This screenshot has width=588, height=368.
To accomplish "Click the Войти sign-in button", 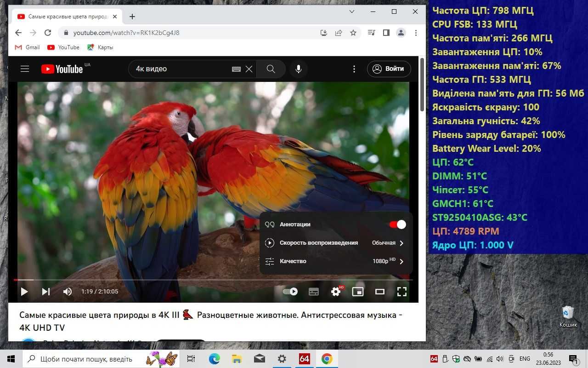I will 389,69.
